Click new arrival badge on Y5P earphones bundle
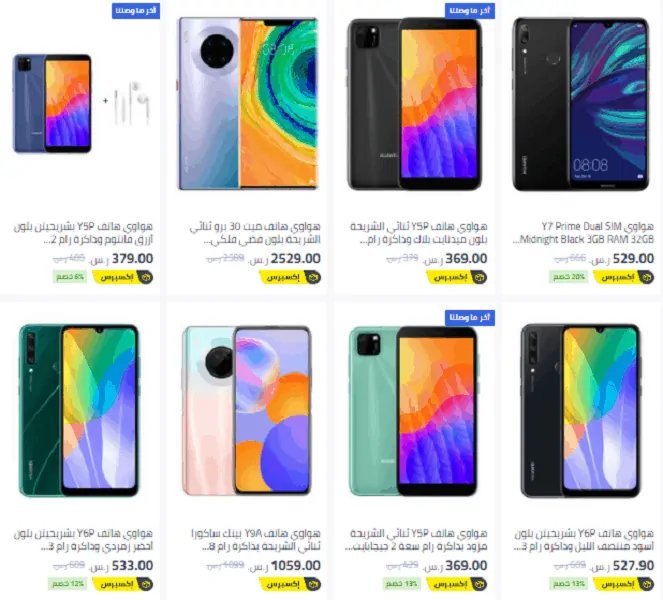Screen dimensions: 663x600 (x=136, y=11)
